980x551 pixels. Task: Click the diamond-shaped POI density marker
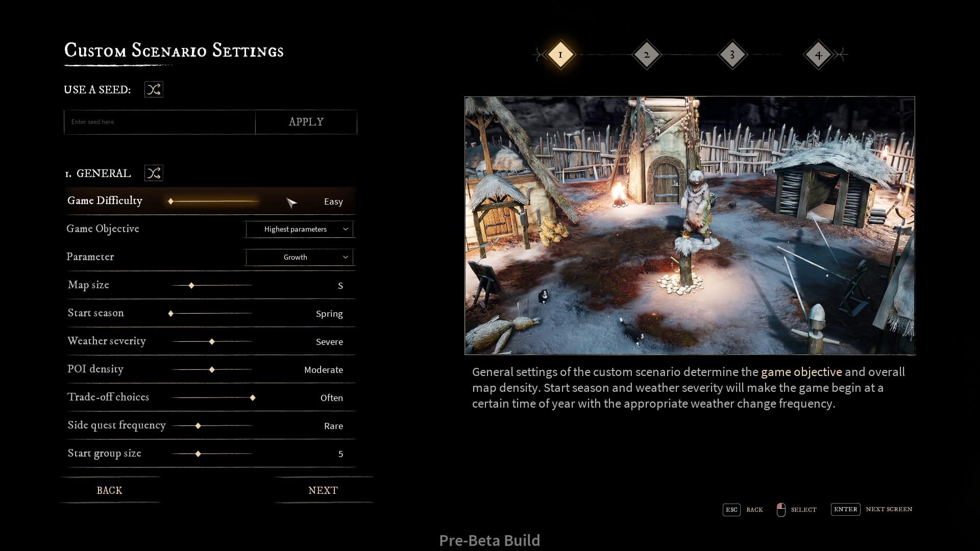click(x=212, y=369)
